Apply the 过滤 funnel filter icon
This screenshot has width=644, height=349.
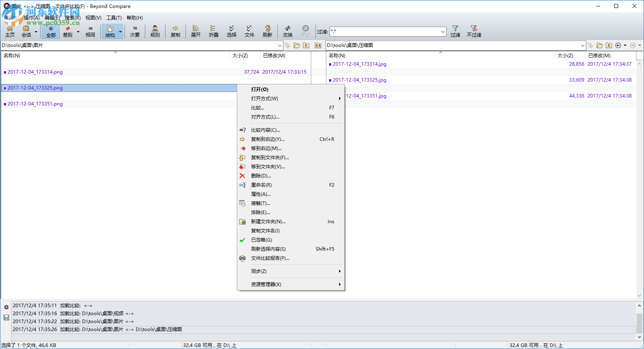point(455,28)
